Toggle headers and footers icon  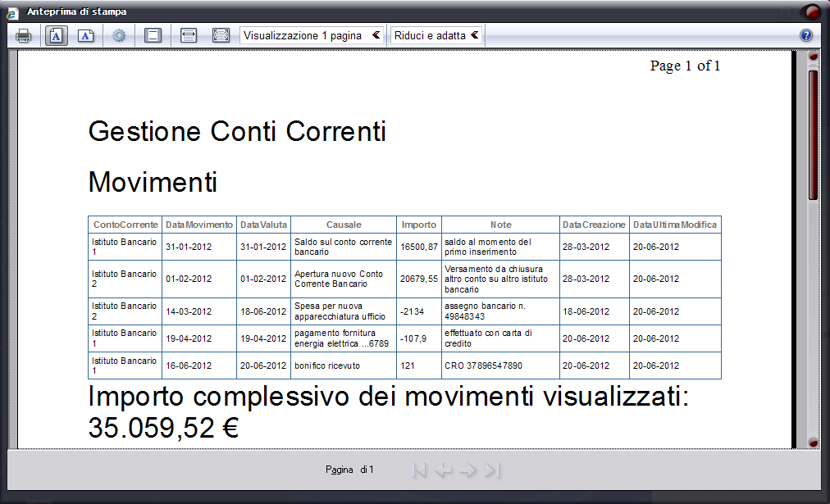pos(152,35)
